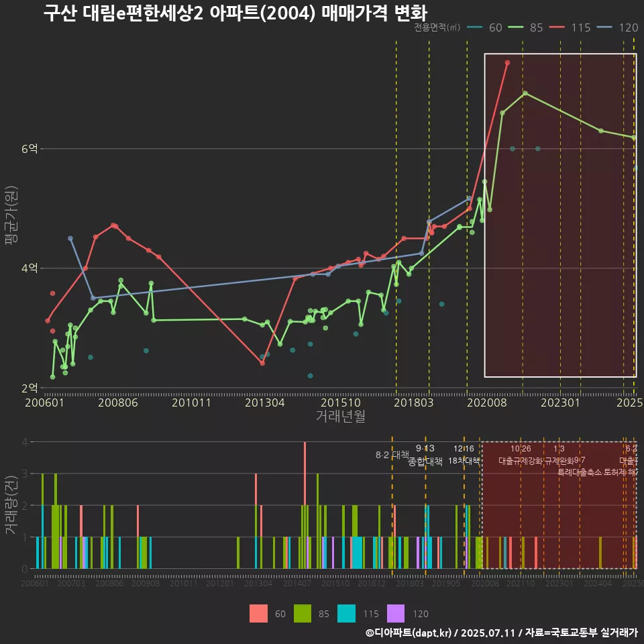Viewport: 644px width, 644px height.
Task: Select the red 115 line key in the price legend
Action: click(557, 28)
